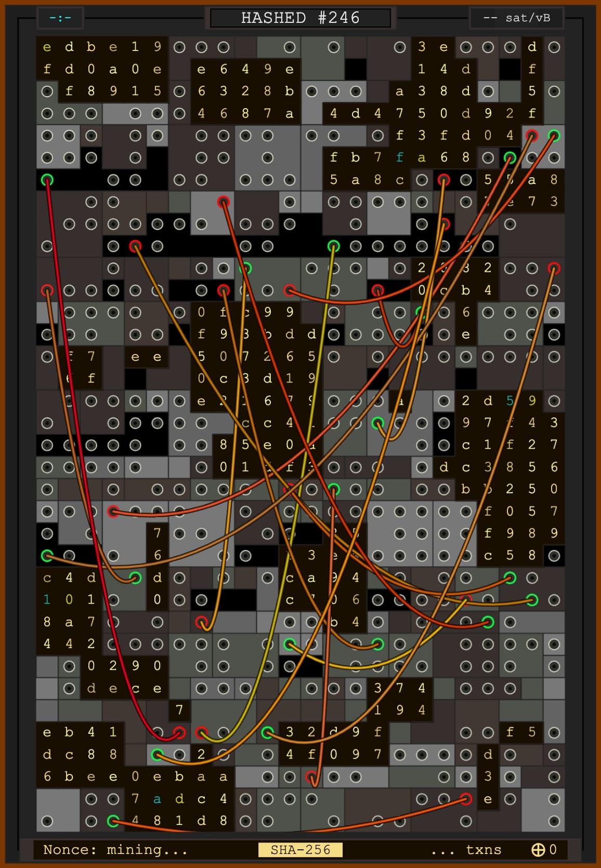Click the jack right of 'f d 0 4'
Viewport: 601px width, 868px height.
(532, 136)
